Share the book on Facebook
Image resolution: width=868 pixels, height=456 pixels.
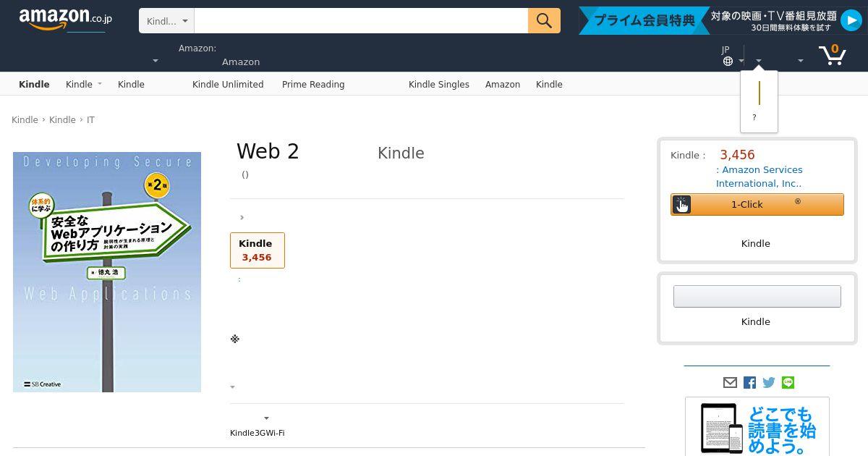[749, 382]
